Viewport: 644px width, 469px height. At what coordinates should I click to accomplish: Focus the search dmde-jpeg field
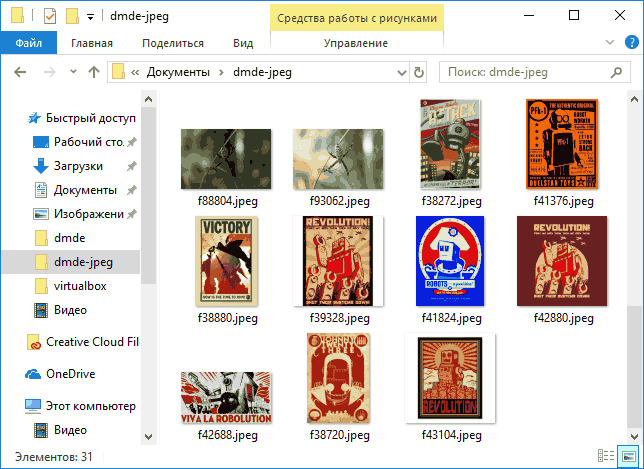click(x=535, y=72)
